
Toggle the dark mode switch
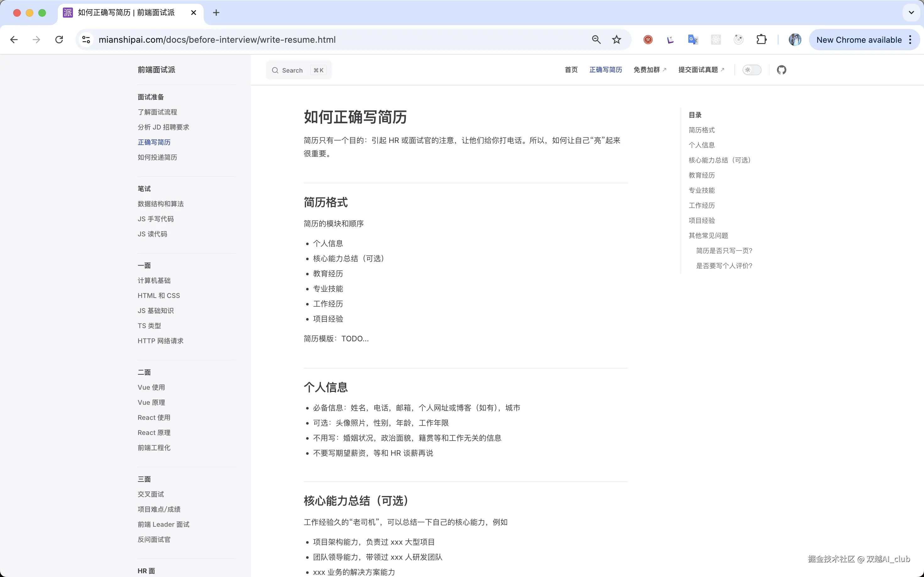coord(752,70)
